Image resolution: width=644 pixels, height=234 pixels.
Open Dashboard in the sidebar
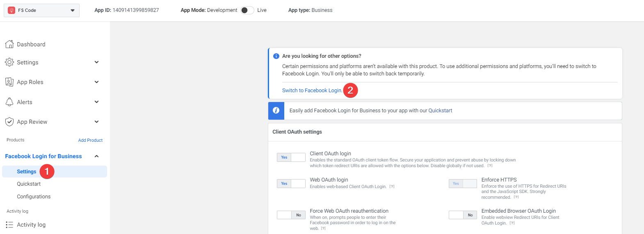tap(31, 44)
